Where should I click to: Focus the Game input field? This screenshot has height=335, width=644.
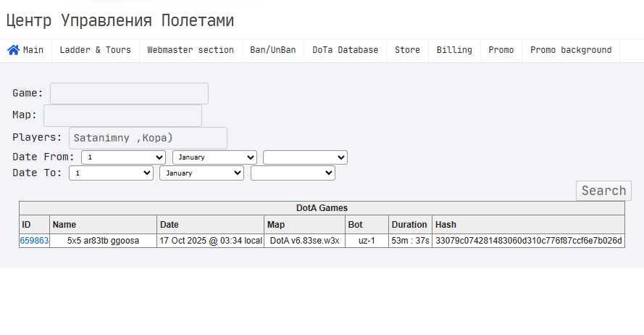tap(130, 94)
